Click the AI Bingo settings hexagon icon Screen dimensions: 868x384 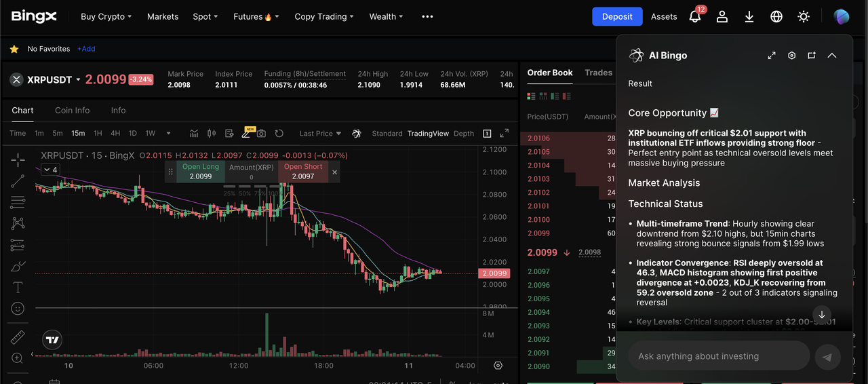pyautogui.click(x=791, y=56)
